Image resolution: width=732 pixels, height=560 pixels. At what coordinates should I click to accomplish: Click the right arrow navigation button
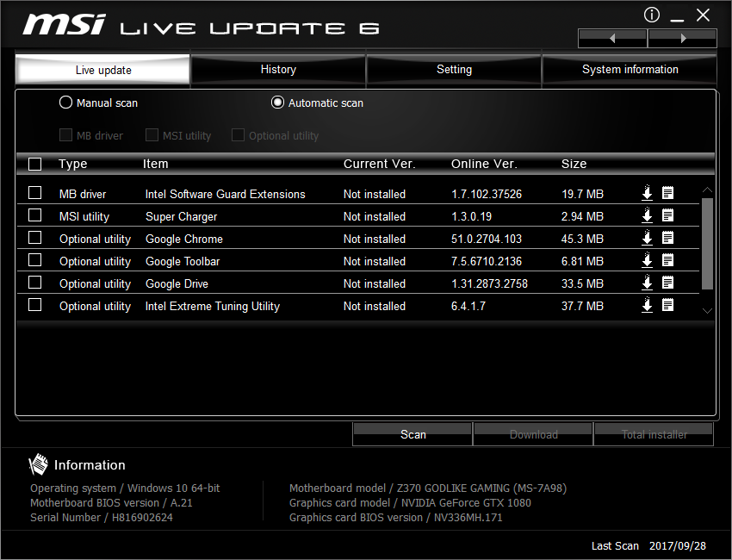683,38
